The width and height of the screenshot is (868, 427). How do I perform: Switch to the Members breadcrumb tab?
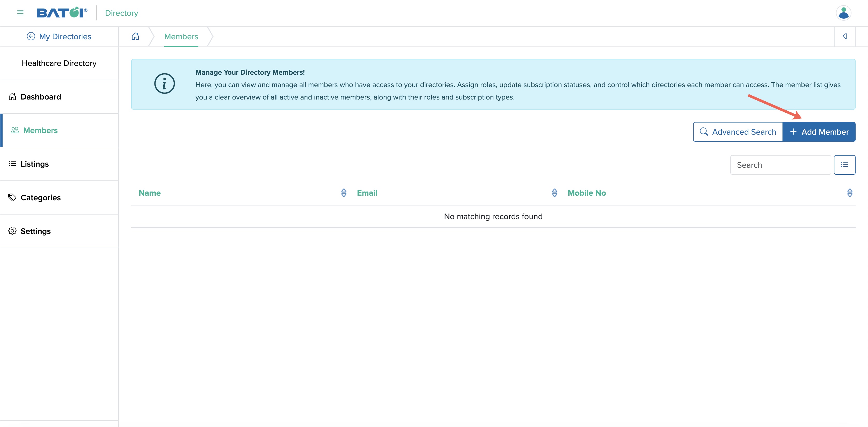pos(181,36)
